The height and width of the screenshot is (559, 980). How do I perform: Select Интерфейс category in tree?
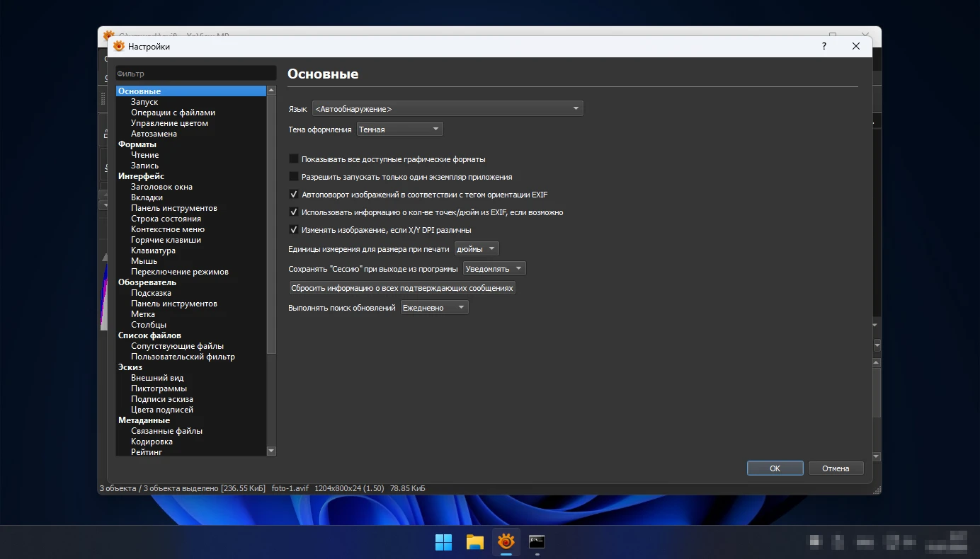[141, 176]
